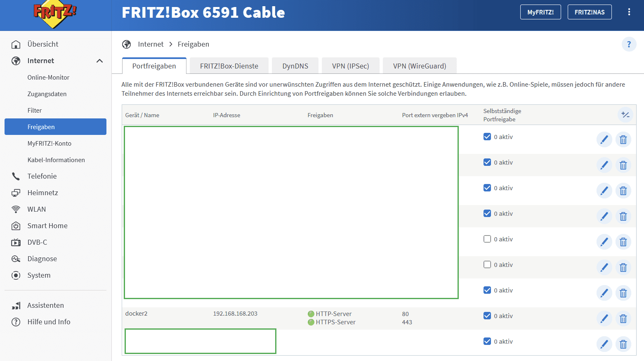This screenshot has width=644, height=361.
Task: Click the external port value 80
Action: 406,314
